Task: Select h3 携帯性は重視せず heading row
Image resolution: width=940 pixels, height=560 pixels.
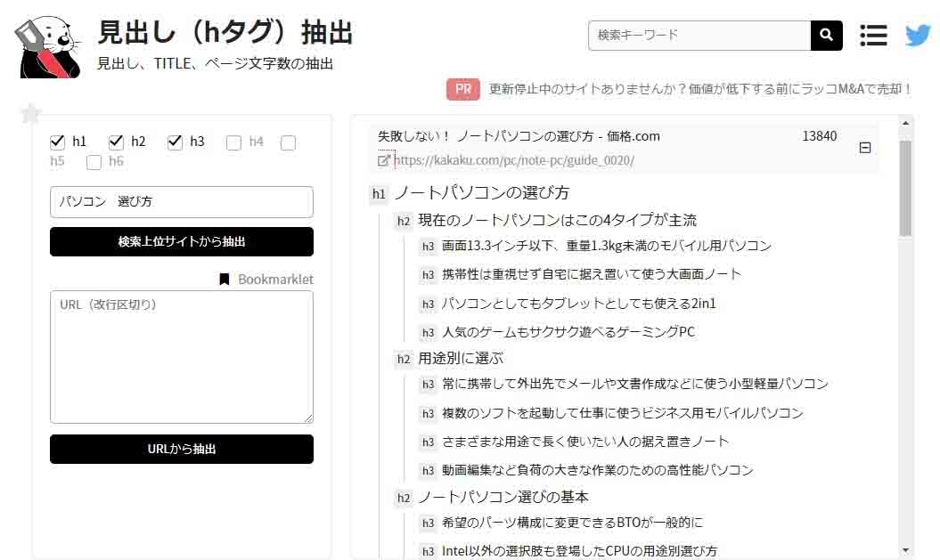Action: (591, 274)
